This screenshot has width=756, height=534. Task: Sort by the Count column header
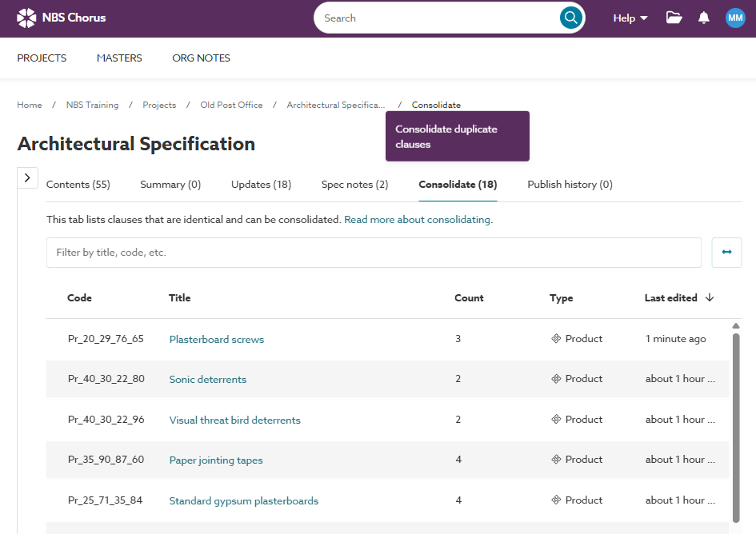(469, 298)
